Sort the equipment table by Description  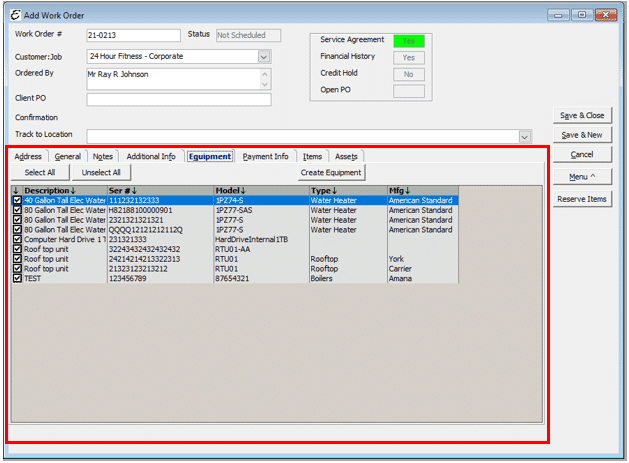[x=65, y=190]
